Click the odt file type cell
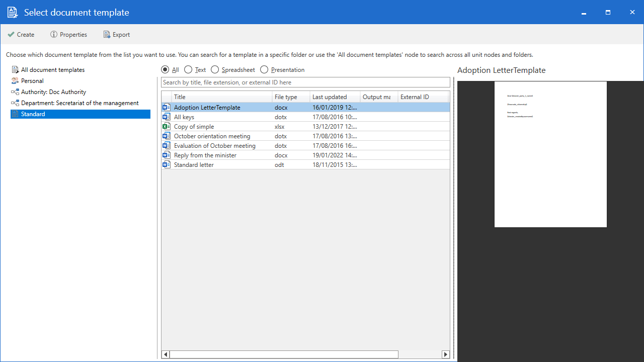Image resolution: width=644 pixels, height=362 pixels. (279, 165)
